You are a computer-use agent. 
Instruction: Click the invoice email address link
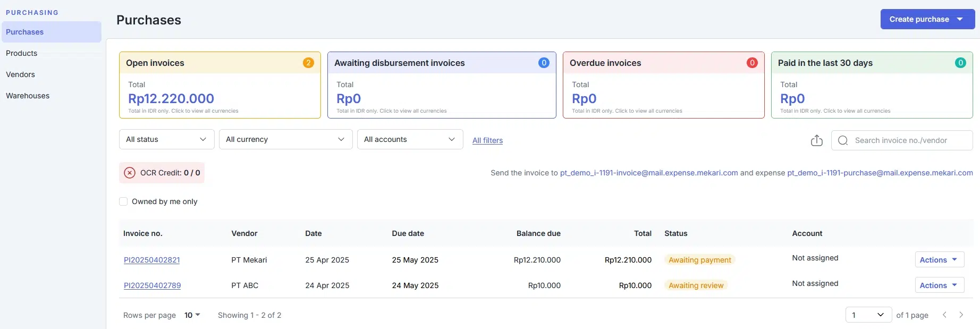pyautogui.click(x=649, y=173)
